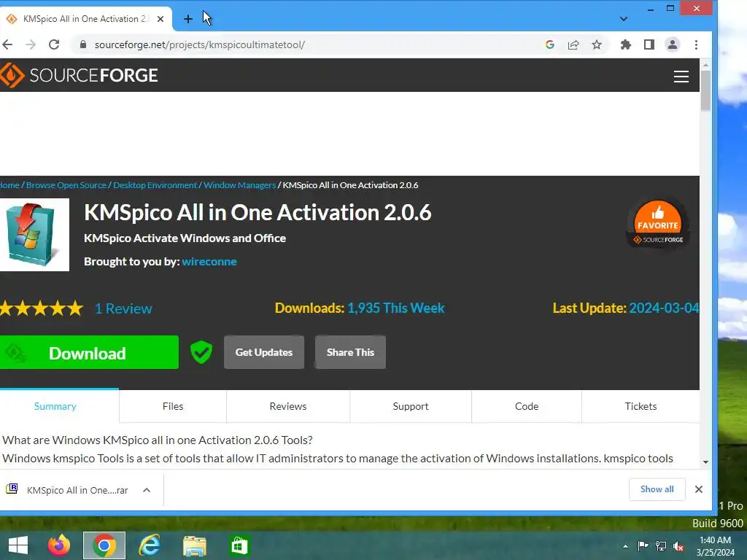Select the Summary tab
Image resolution: width=747 pixels, height=560 pixels.
(x=55, y=406)
